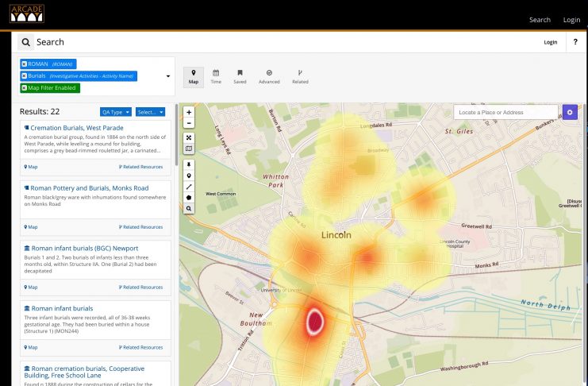
Task: Disable the Map Filter Enabled tag
Action: 25,87
